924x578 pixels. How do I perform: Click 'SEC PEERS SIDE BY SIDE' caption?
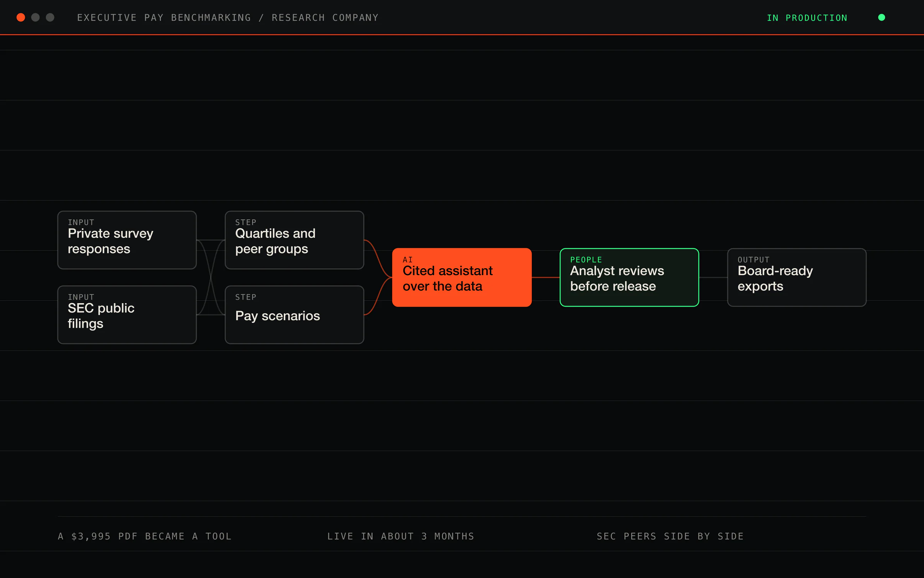[x=670, y=536]
